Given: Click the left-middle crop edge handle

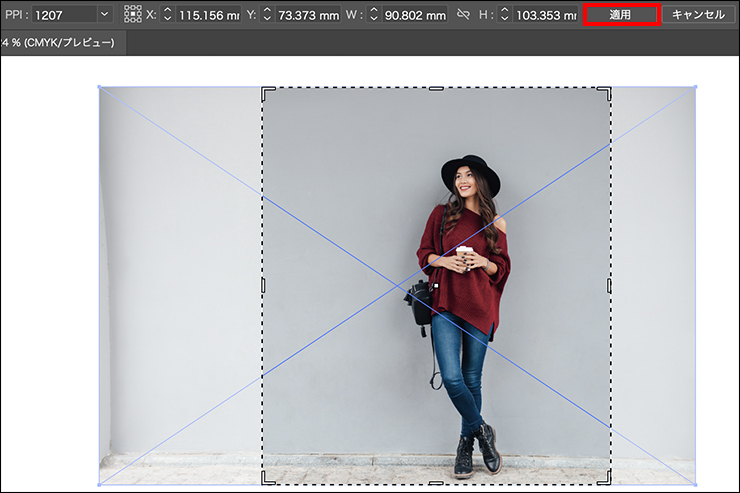Looking at the screenshot, I should 264,286.
